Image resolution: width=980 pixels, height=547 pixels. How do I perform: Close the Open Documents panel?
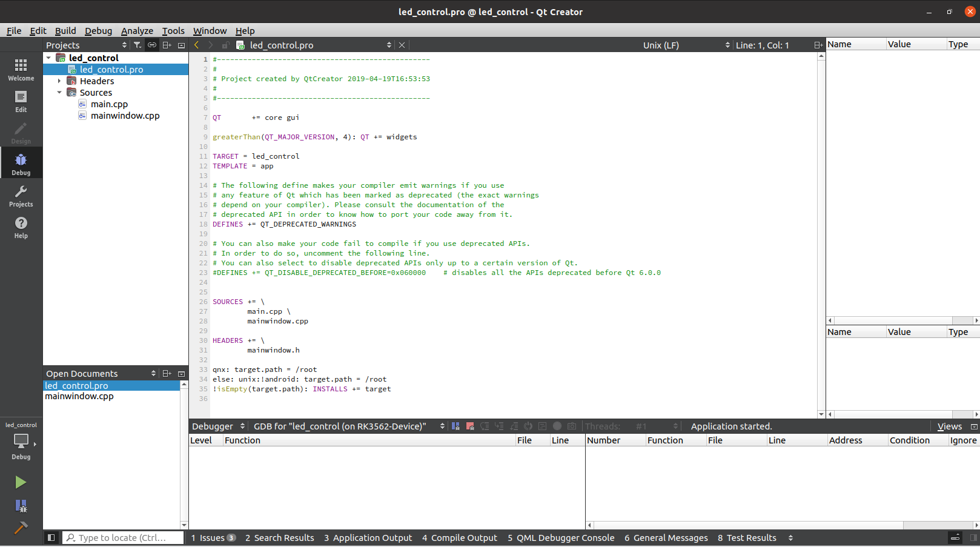point(181,373)
